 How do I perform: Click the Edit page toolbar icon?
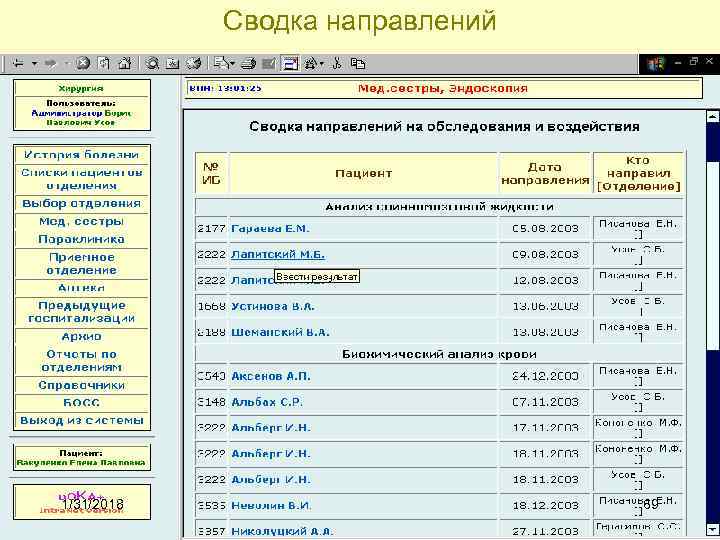(269, 63)
